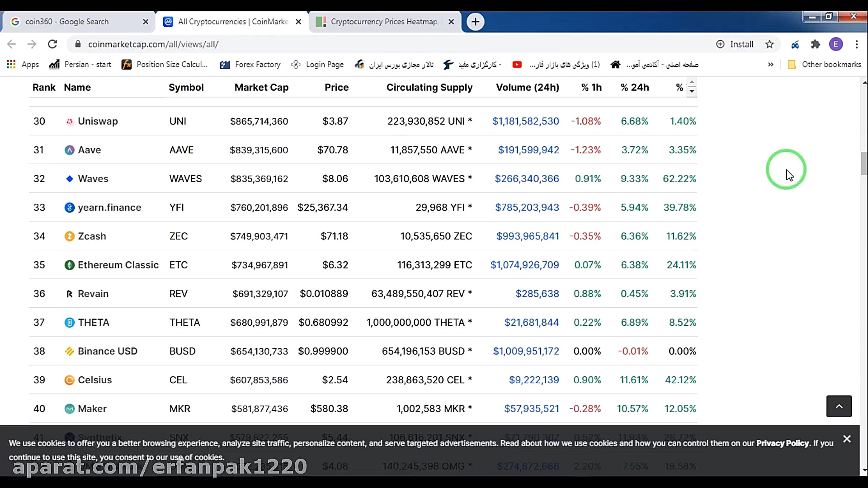Click the Waves diamond logo icon
The image size is (868, 488).
click(70, 179)
